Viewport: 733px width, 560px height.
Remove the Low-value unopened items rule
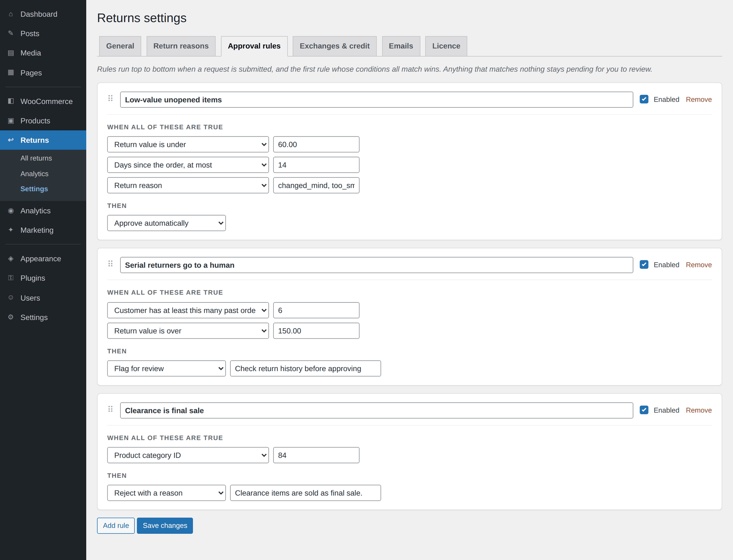(699, 99)
